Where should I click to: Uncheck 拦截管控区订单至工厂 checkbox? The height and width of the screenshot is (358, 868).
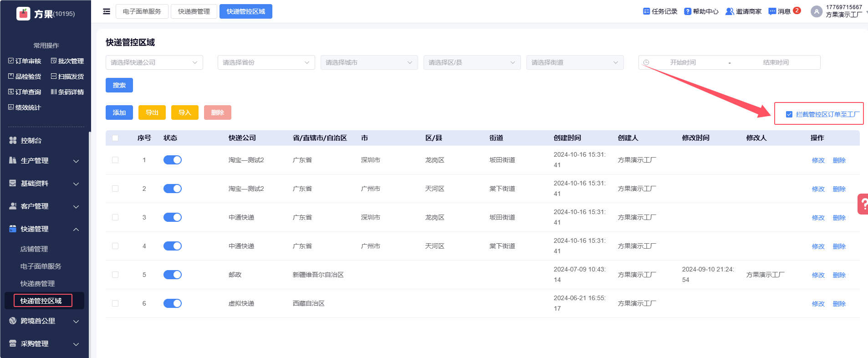[789, 114]
